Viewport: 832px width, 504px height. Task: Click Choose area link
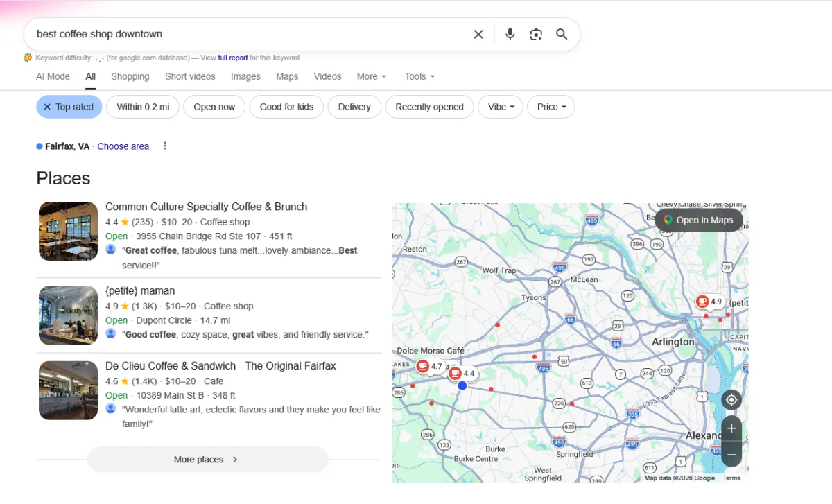coord(123,146)
